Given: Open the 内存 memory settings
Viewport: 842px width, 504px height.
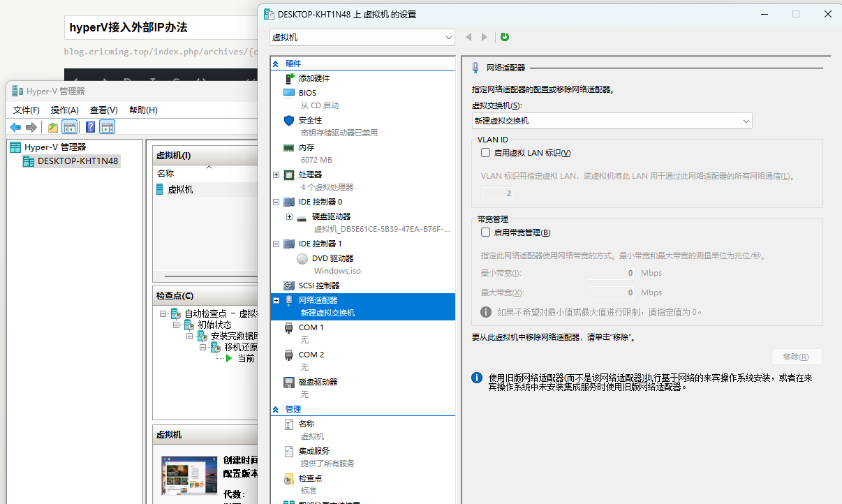Looking at the screenshot, I should [306, 147].
